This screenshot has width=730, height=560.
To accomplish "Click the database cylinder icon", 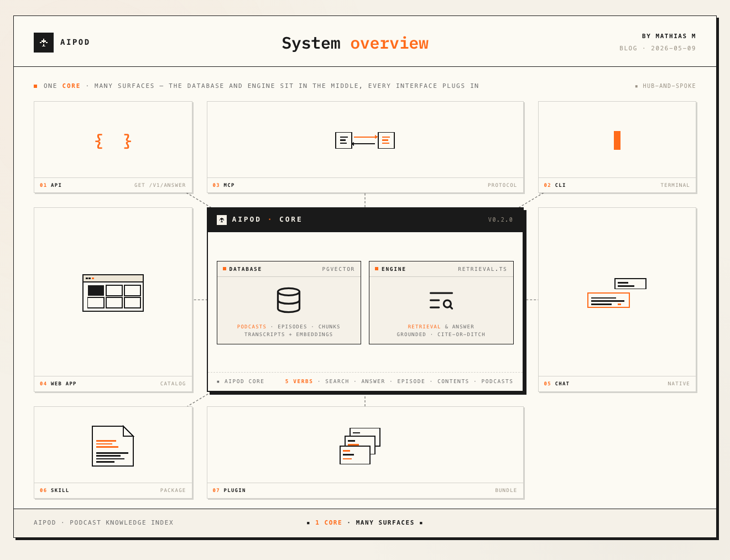I will click(289, 300).
